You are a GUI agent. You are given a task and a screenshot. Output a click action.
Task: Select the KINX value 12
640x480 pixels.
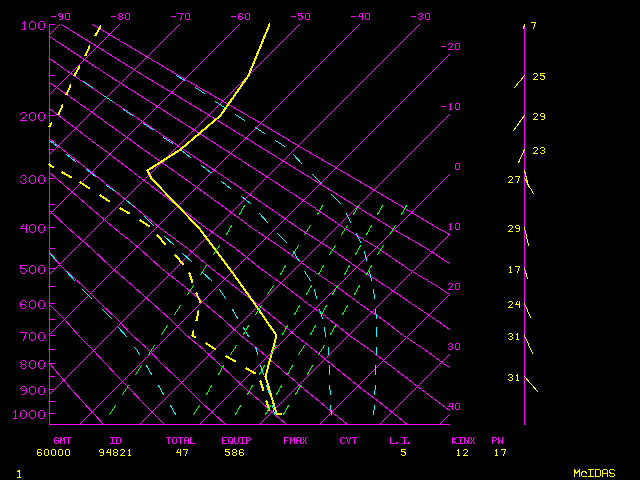coord(462,453)
